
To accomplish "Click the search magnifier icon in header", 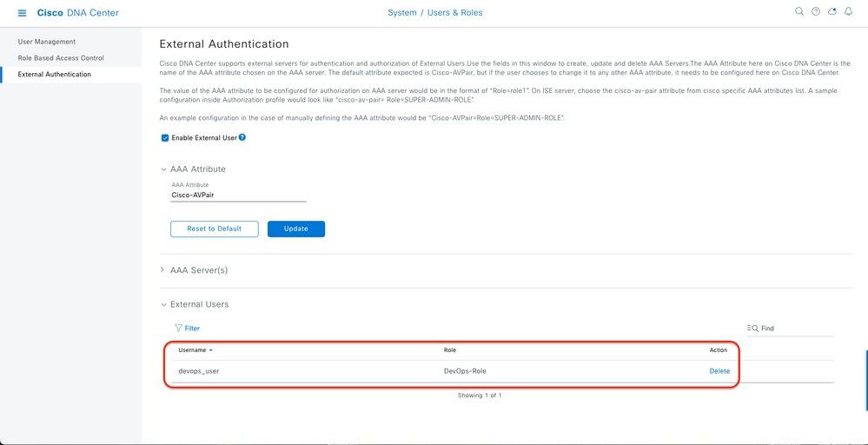I will coord(798,11).
